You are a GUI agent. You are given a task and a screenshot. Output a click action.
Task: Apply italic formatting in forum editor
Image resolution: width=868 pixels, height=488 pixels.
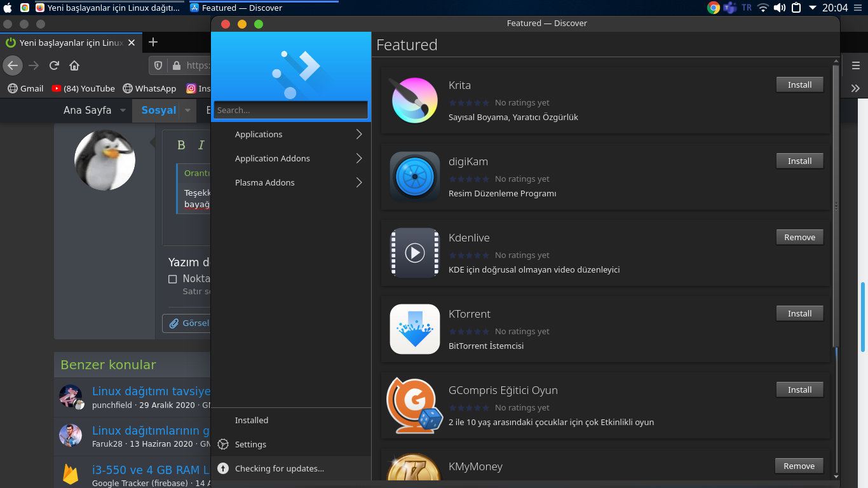point(201,145)
